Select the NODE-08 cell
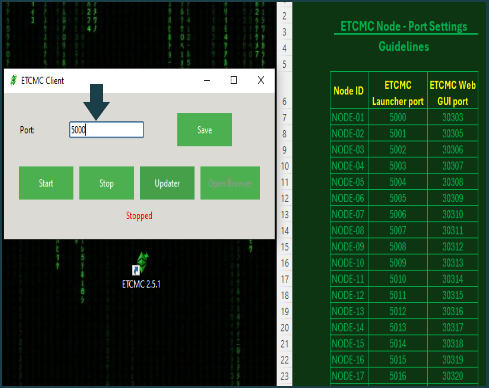This screenshot has width=489, height=388. coord(349,230)
